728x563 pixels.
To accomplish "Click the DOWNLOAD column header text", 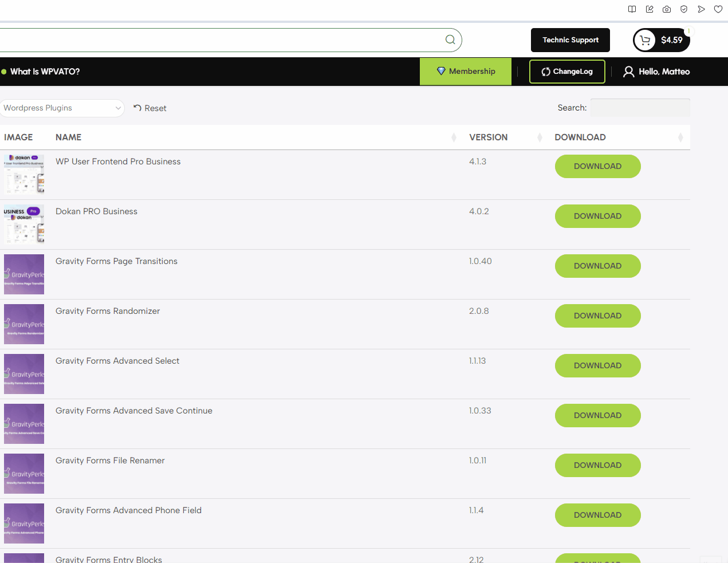I will 580,137.
